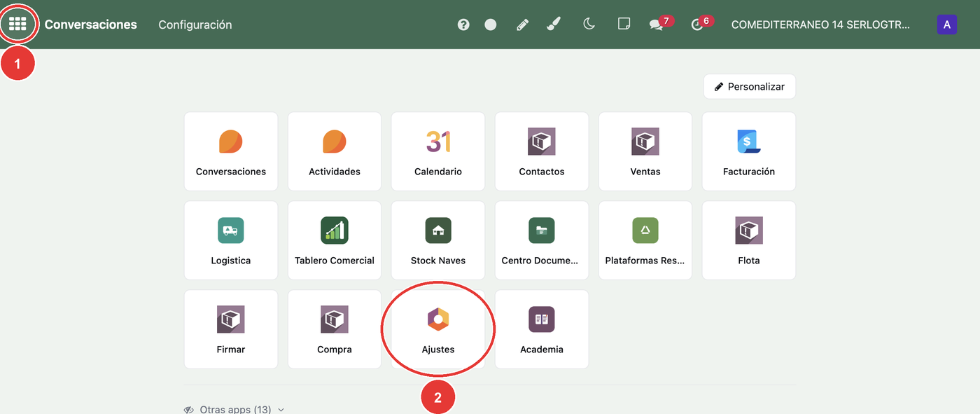Launch the Compra app
This screenshot has width=980, height=414.
point(335,329)
